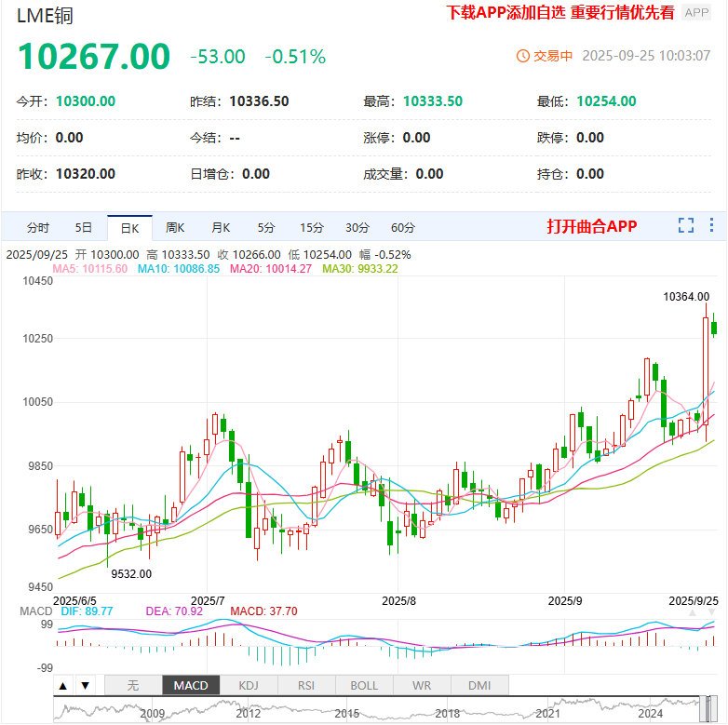Select the 周K weekly candlestick tab

(x=175, y=228)
